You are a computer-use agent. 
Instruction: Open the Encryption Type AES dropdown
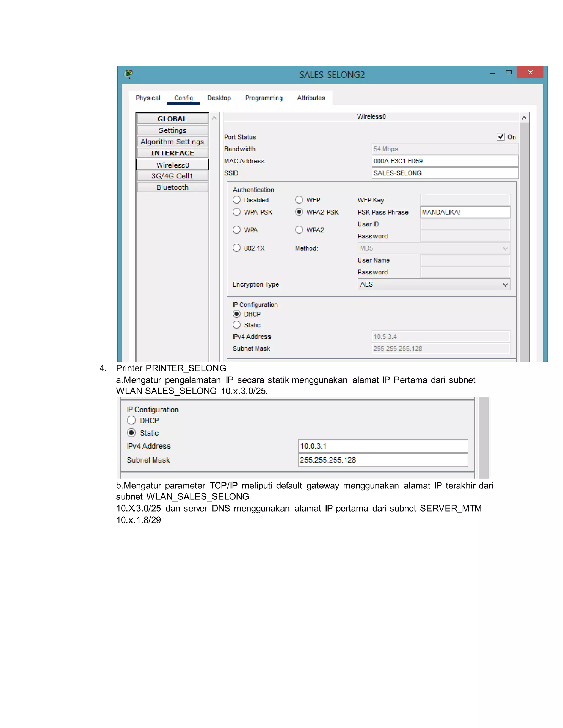434,284
